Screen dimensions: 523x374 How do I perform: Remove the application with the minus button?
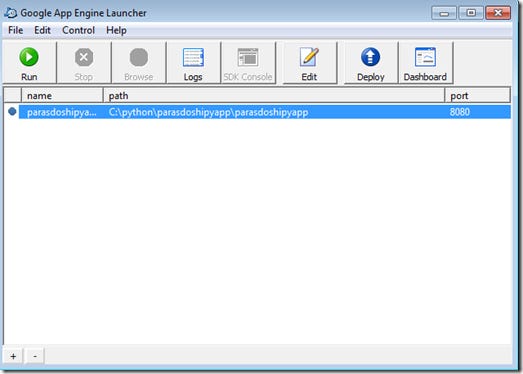tap(35, 356)
